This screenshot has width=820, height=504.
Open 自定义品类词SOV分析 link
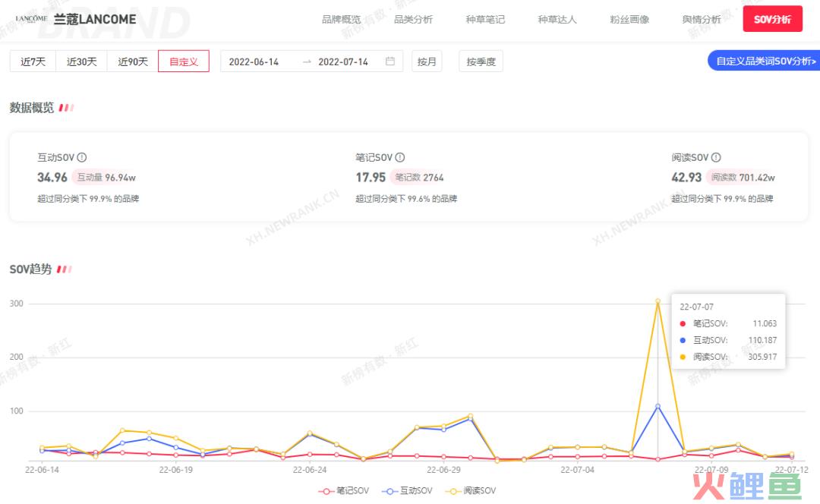[764, 61]
